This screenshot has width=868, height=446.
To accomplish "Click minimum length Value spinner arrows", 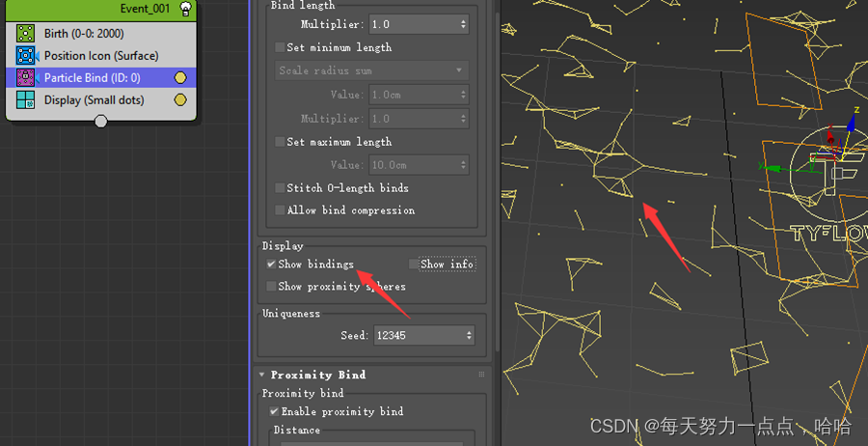I will point(463,95).
